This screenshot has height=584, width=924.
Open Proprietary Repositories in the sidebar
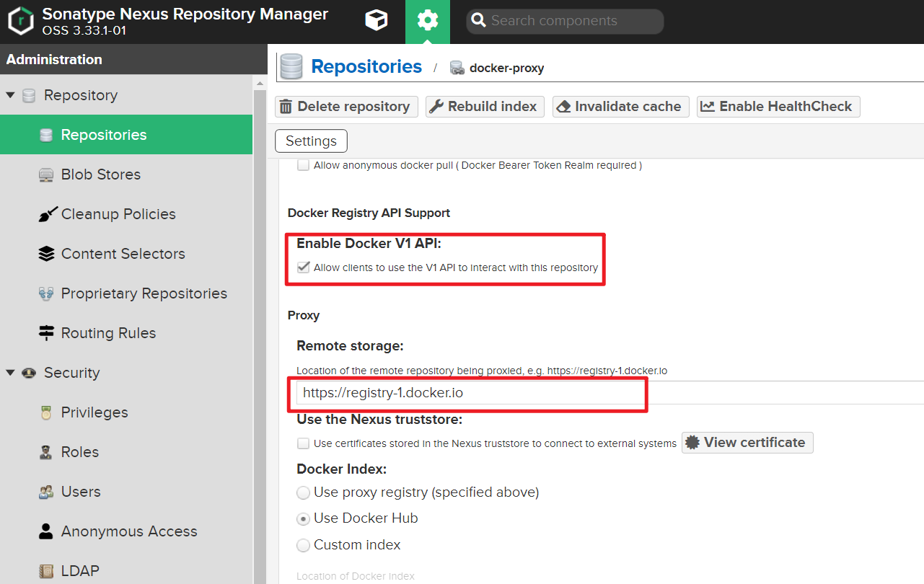tap(126, 293)
